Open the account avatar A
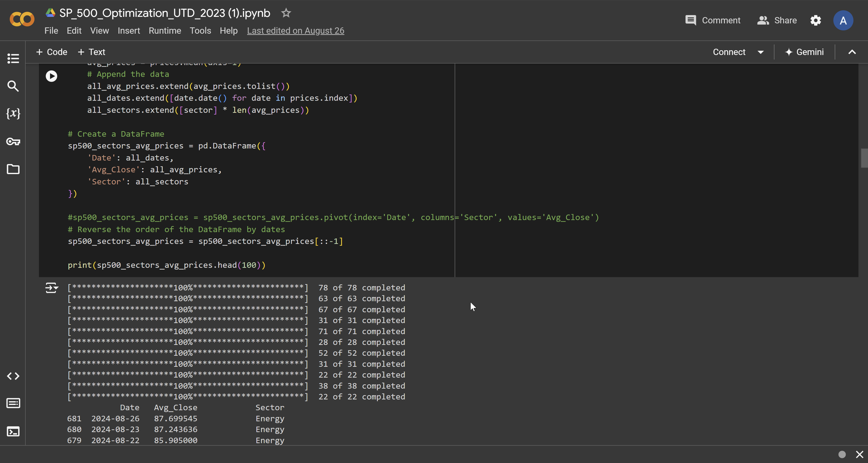 (x=843, y=20)
